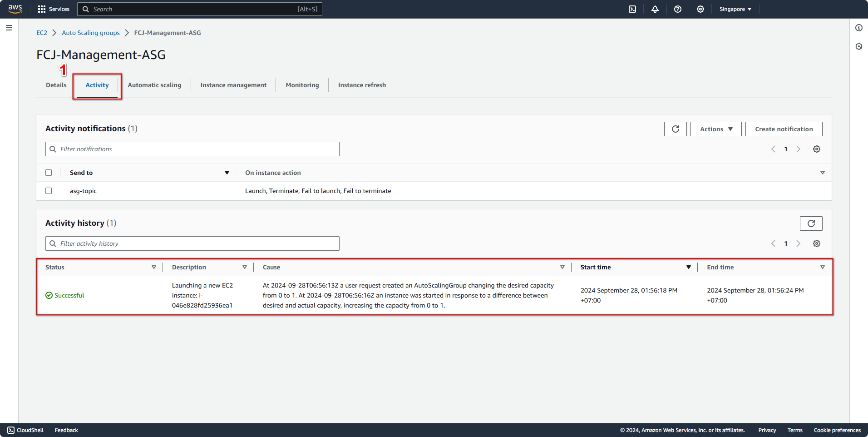Open Cookie preferences in footer

point(837,430)
